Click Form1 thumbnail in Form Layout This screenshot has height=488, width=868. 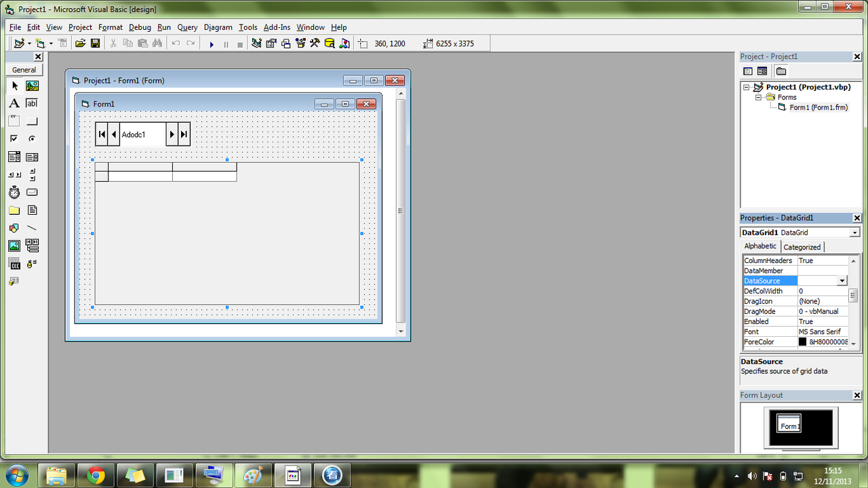point(789,422)
